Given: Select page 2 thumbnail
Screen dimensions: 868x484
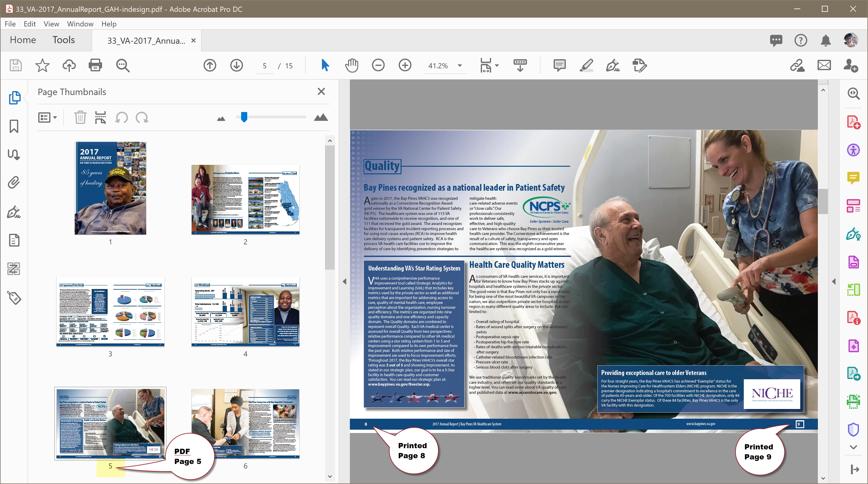Looking at the screenshot, I should (x=245, y=199).
